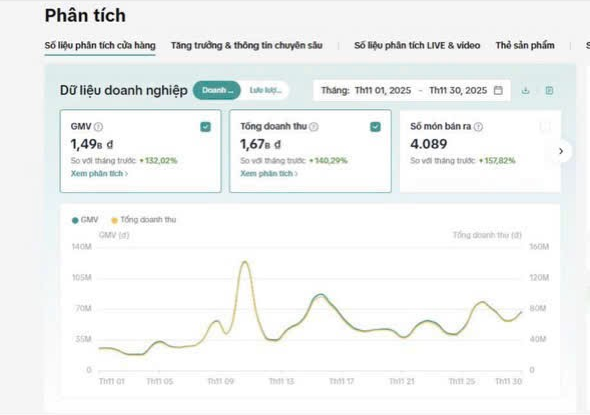
Task: Uncheck the Tổng doanh thu checkbox
Action: coord(375,127)
